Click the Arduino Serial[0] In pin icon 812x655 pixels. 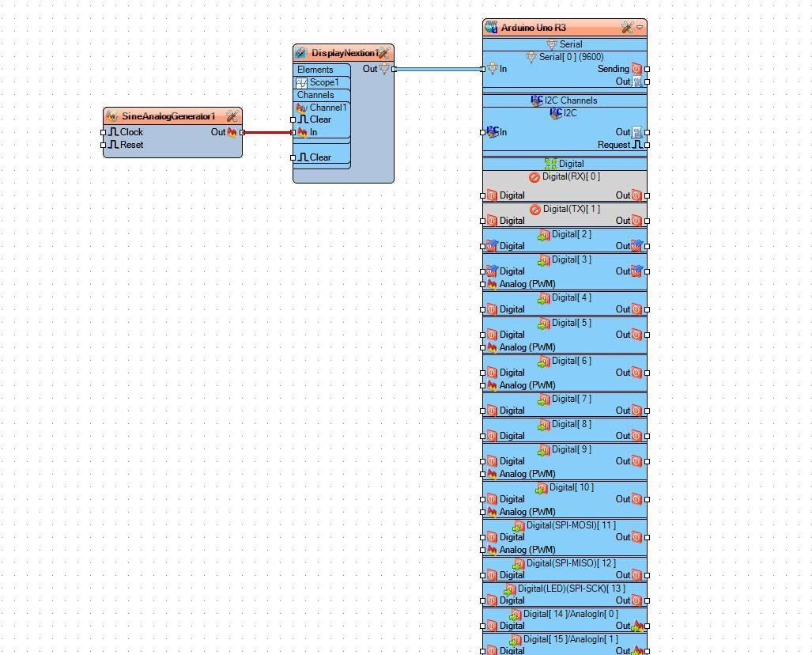[492, 69]
